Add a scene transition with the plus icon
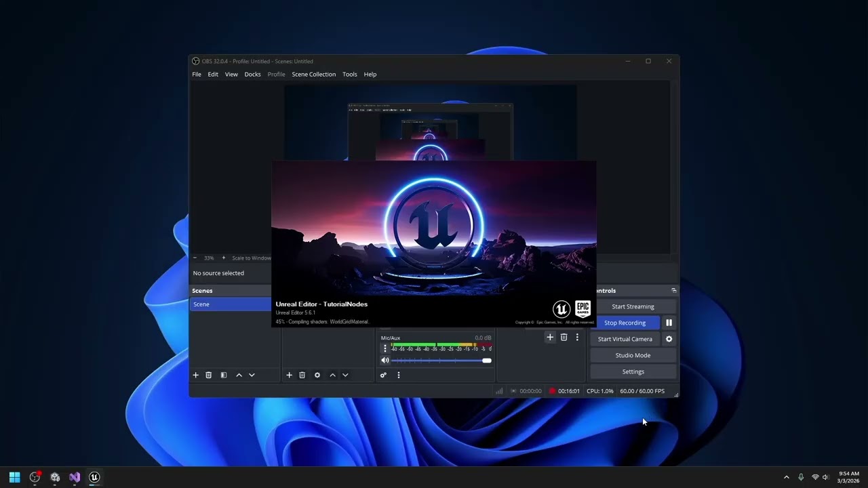Viewport: 868px width, 488px height. click(x=550, y=337)
